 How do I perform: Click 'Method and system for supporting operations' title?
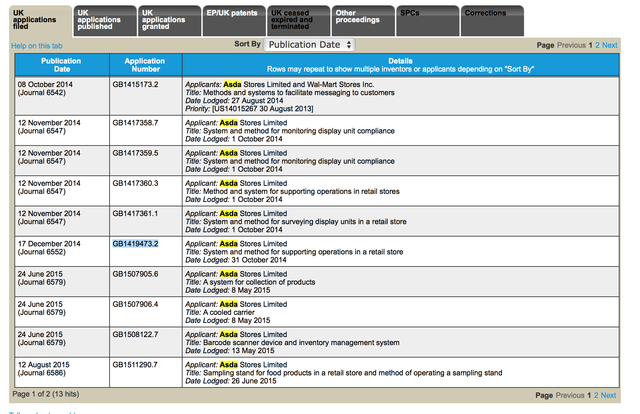(x=292, y=191)
